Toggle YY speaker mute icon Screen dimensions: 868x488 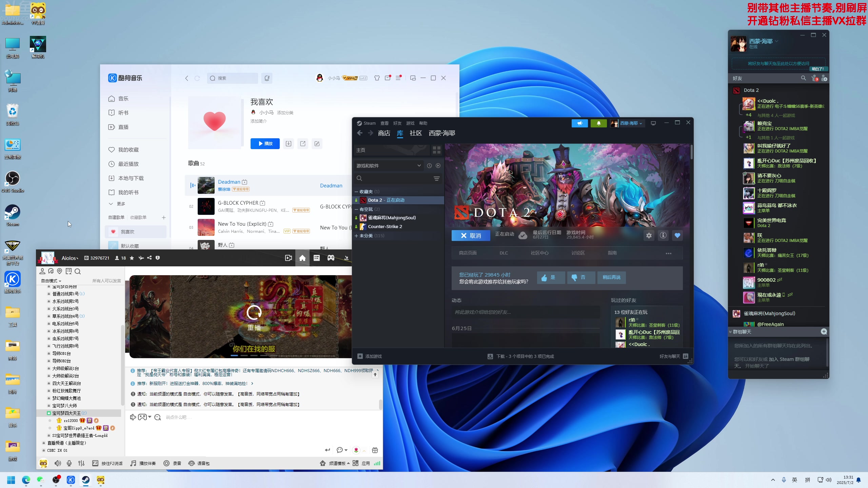(x=58, y=463)
